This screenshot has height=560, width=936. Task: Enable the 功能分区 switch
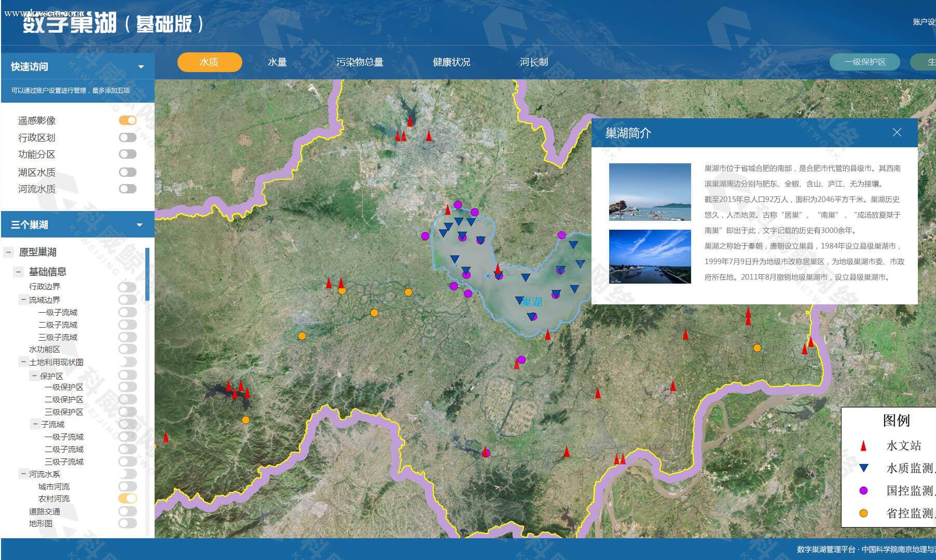coord(128,154)
